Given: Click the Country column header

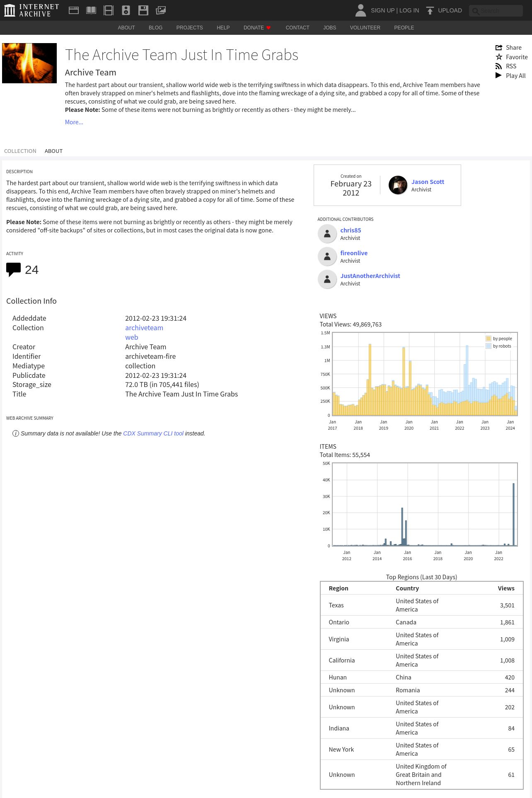Looking at the screenshot, I should coord(407,588).
